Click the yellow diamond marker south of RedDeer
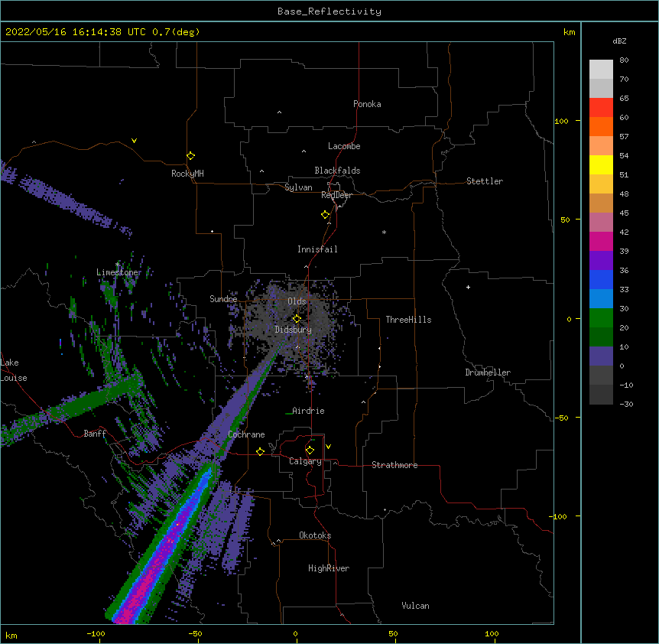The image size is (659, 644). [326, 215]
